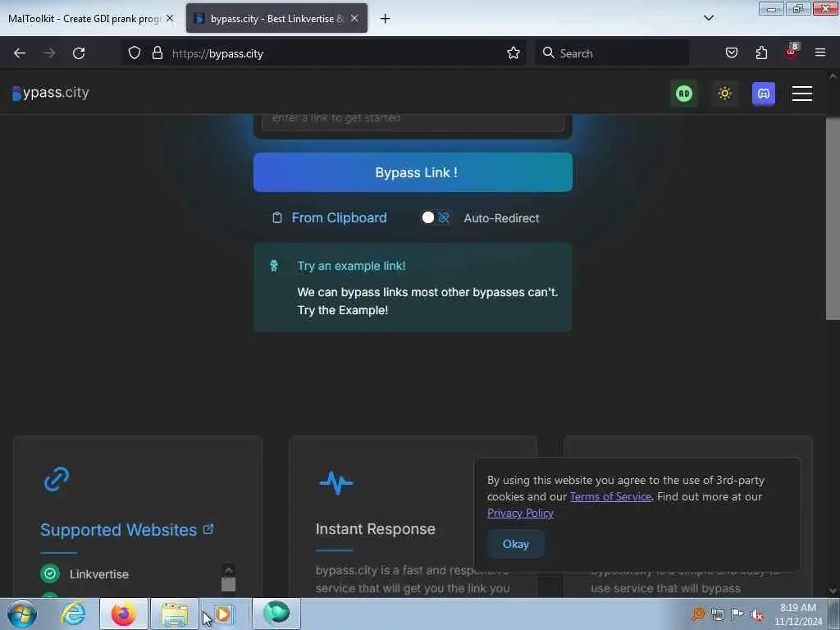Viewport: 840px width, 630px height.
Task: Open Windows Explorer from the taskbar
Action: 174,614
